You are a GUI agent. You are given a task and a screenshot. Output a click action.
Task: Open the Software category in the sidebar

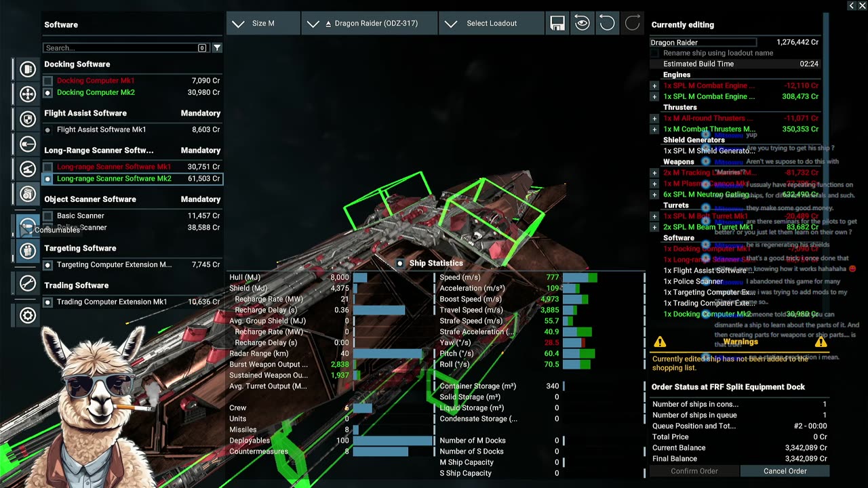click(28, 194)
